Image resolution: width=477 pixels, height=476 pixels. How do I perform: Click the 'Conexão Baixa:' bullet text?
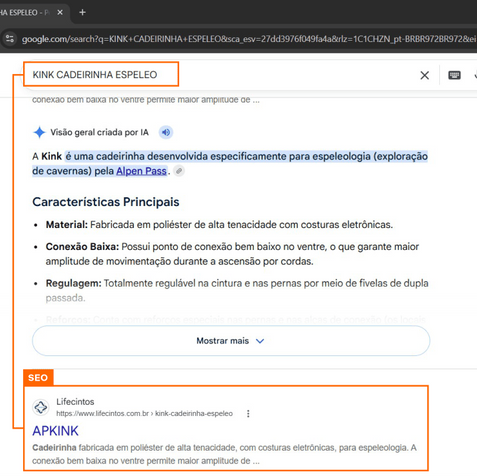coord(232,254)
